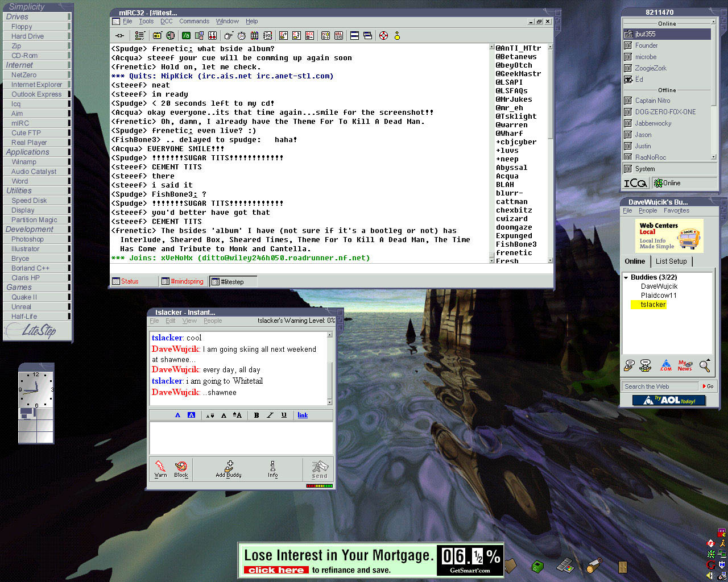Click the Add Buddy icon

(229, 469)
